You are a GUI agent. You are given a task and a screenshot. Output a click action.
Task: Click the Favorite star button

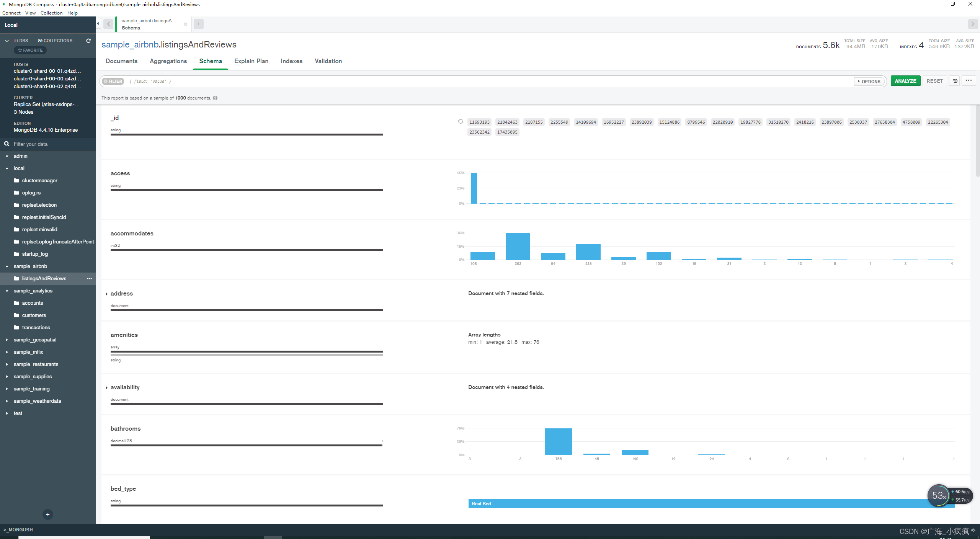click(30, 50)
